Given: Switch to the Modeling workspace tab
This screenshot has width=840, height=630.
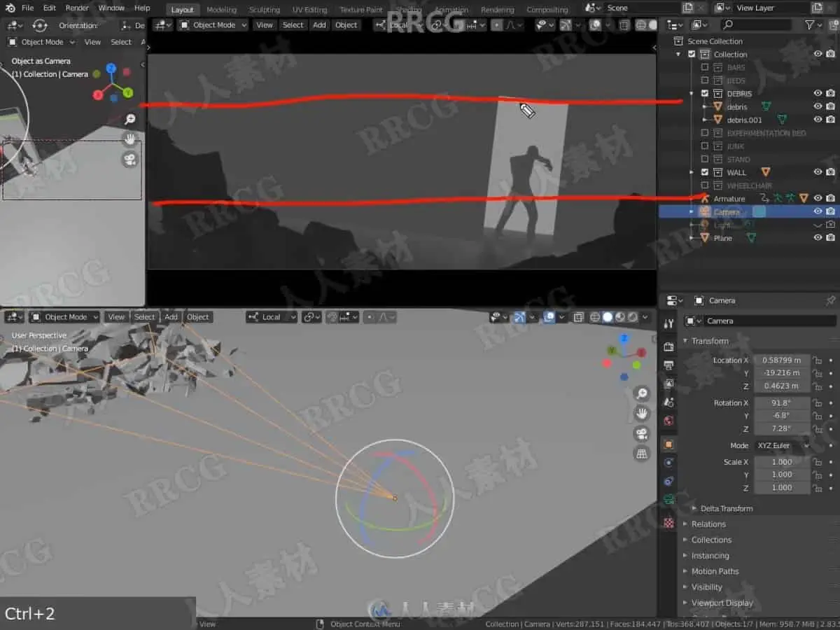Looking at the screenshot, I should 221,10.
